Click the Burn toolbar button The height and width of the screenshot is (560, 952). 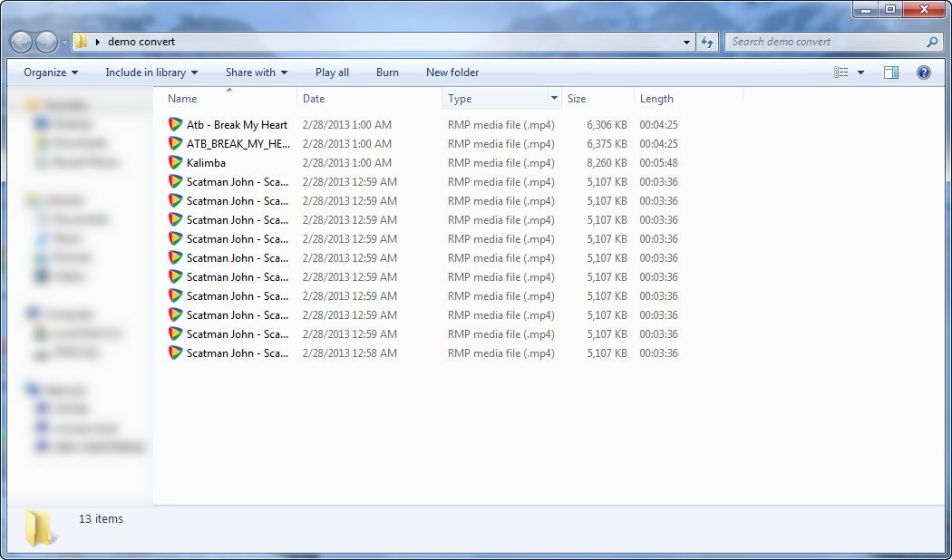(387, 72)
